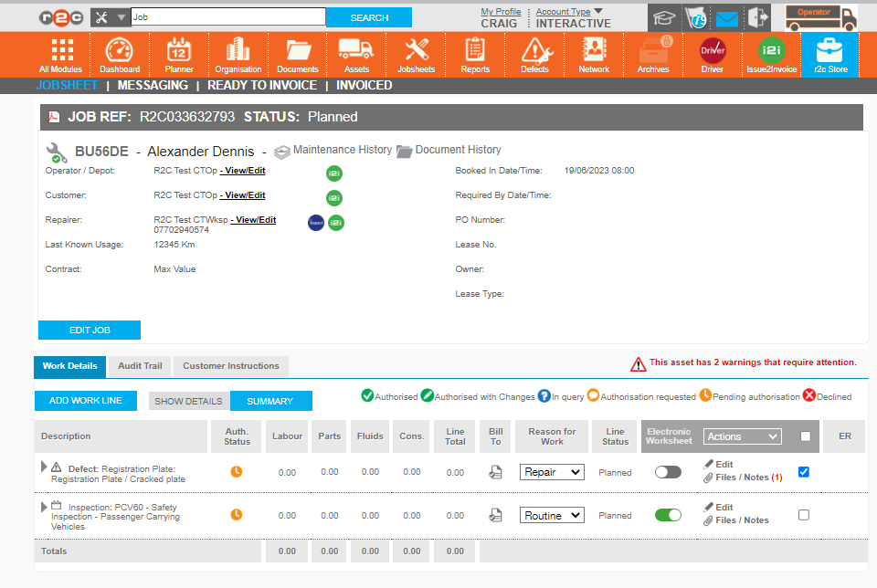Open the r2c Store icon
The image size is (877, 588).
point(829,55)
